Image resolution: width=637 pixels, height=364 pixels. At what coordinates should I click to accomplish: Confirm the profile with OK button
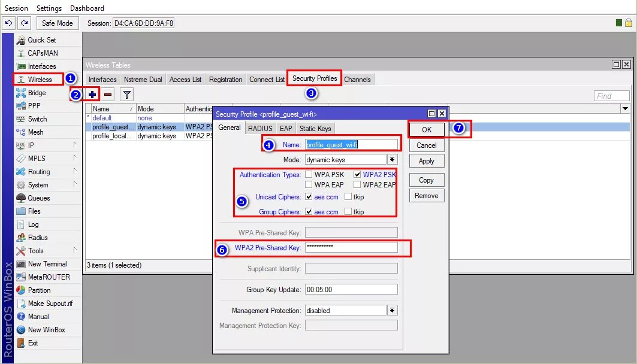click(x=427, y=129)
